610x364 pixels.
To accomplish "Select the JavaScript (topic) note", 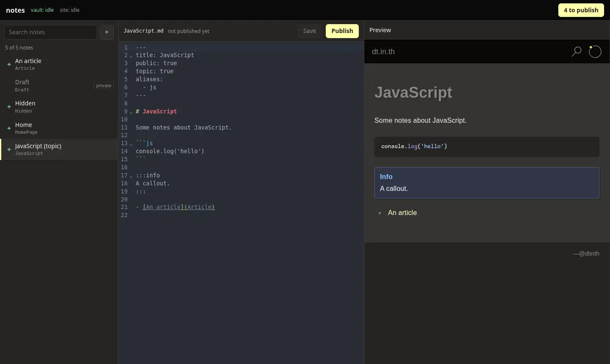I will pos(59,149).
